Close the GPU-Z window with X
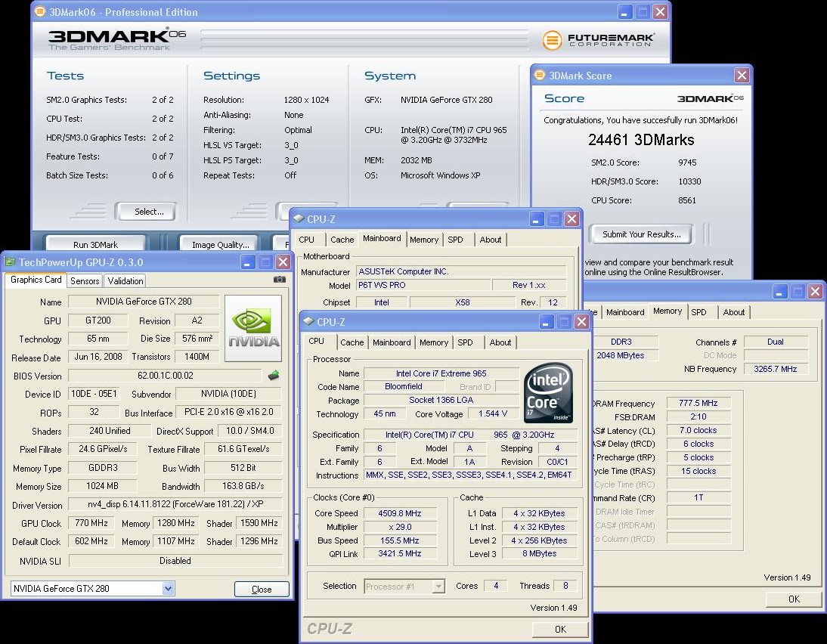 click(283, 262)
